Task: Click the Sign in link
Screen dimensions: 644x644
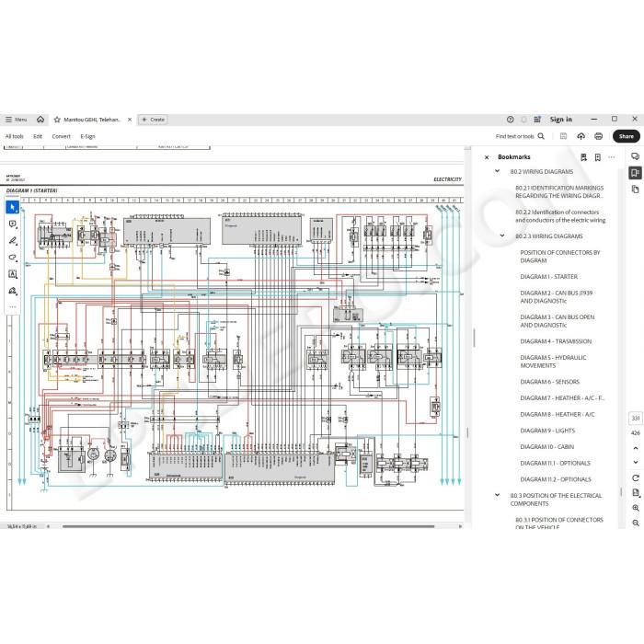Action: click(x=560, y=119)
